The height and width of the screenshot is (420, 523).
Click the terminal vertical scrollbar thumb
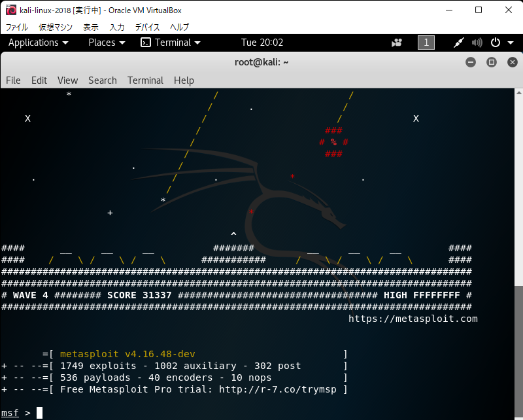(x=518, y=352)
